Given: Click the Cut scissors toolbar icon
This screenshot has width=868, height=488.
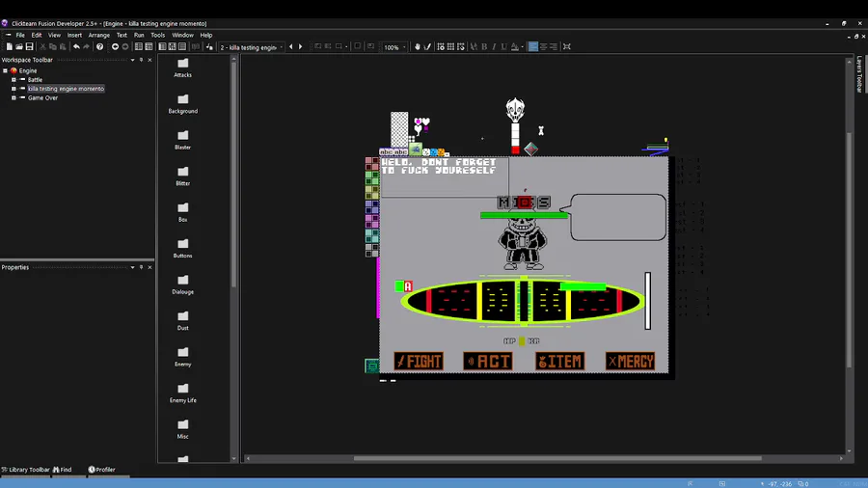Looking at the screenshot, I should (x=42, y=47).
